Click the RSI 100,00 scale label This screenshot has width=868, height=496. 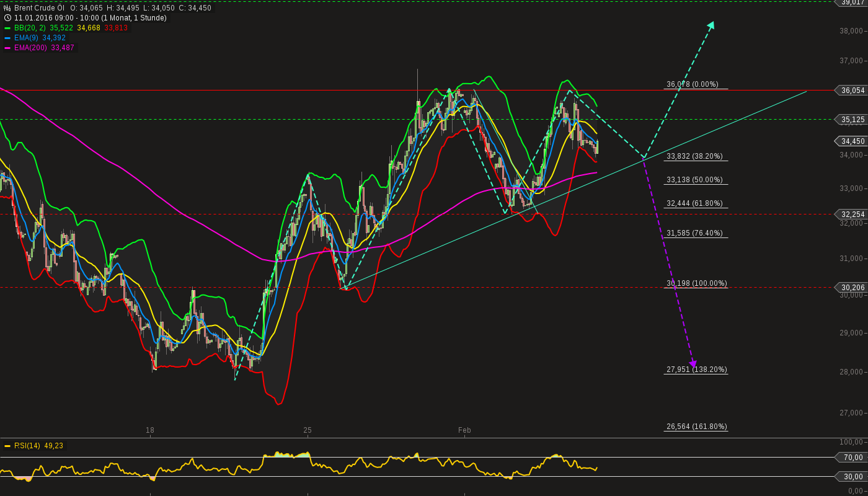click(x=851, y=441)
